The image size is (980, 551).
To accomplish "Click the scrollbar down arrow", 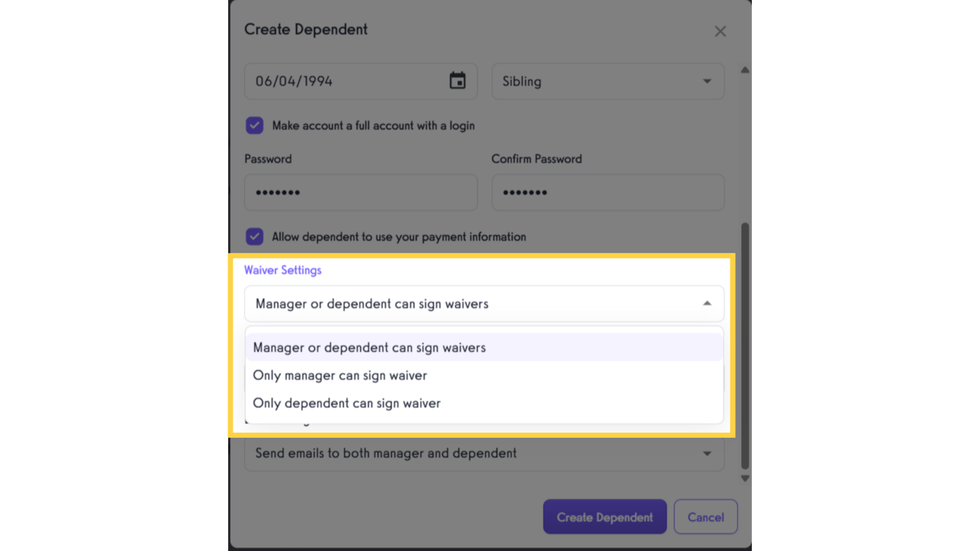I will pyautogui.click(x=745, y=477).
